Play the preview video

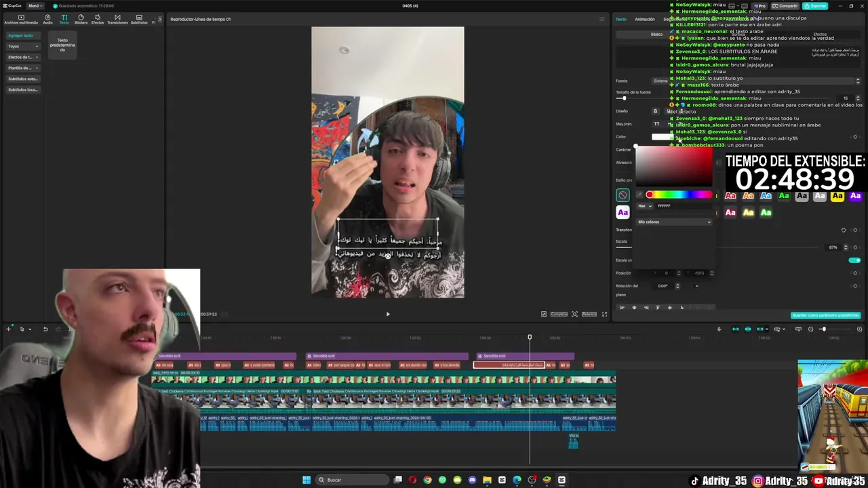[388, 314]
